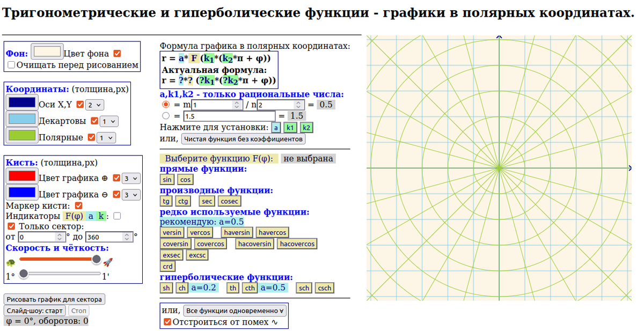644x331 pixels.
Task: Enable the Очищать перед рисованием checkbox
Action: [x=11, y=65]
